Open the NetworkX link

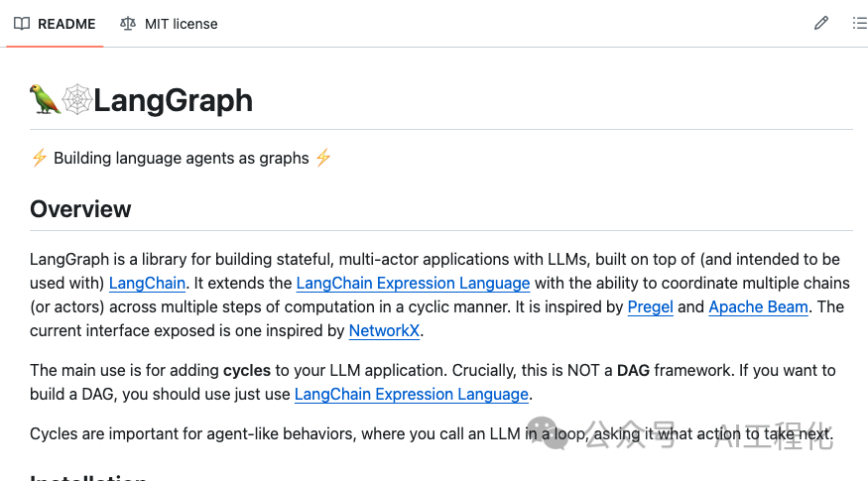384,330
